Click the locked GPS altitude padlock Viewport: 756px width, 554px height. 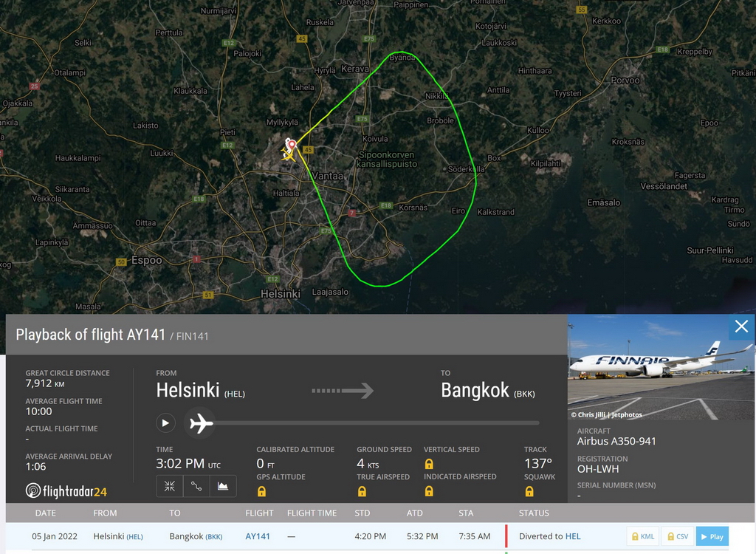(x=261, y=491)
